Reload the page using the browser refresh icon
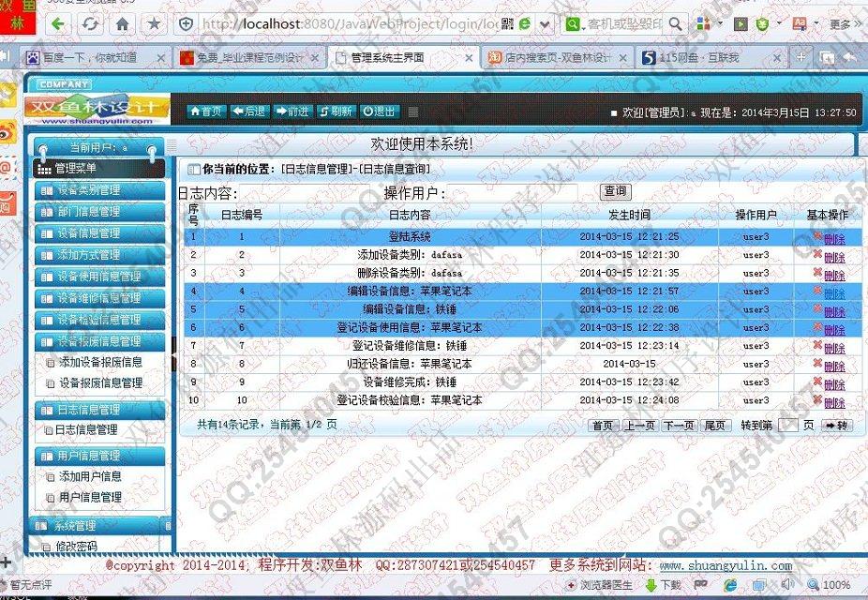 (x=90, y=23)
